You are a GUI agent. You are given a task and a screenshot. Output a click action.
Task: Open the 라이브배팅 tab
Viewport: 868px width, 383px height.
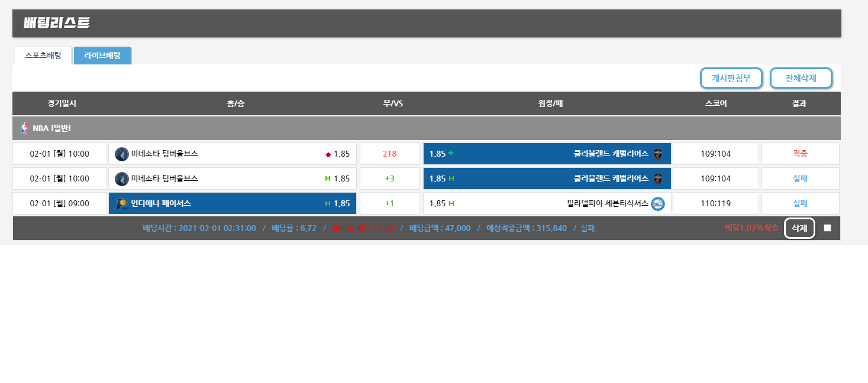coord(102,56)
